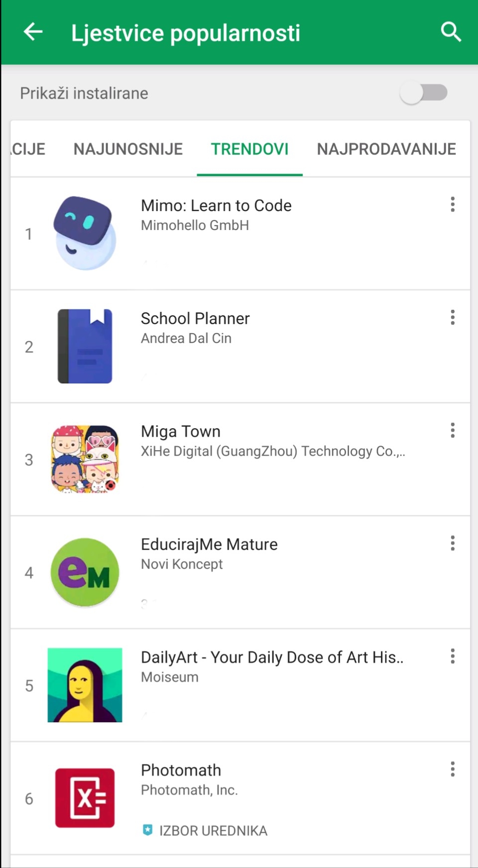Open the Photomath three-dot menu
The height and width of the screenshot is (868, 478).
(452, 769)
